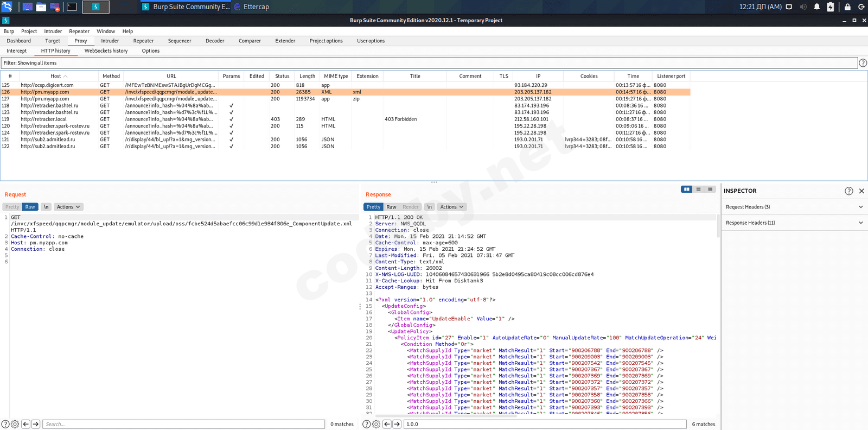Switch to the Decoder tab

tap(215, 41)
